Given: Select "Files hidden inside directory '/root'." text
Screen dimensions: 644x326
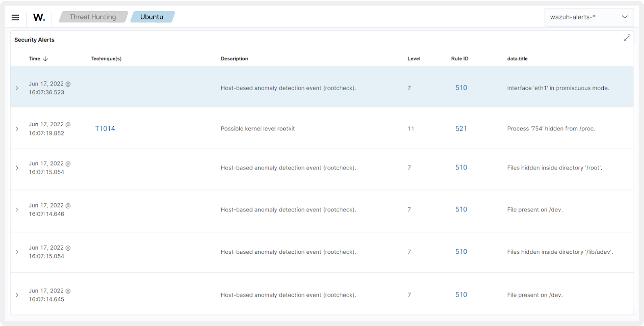Looking at the screenshot, I should (x=555, y=168).
